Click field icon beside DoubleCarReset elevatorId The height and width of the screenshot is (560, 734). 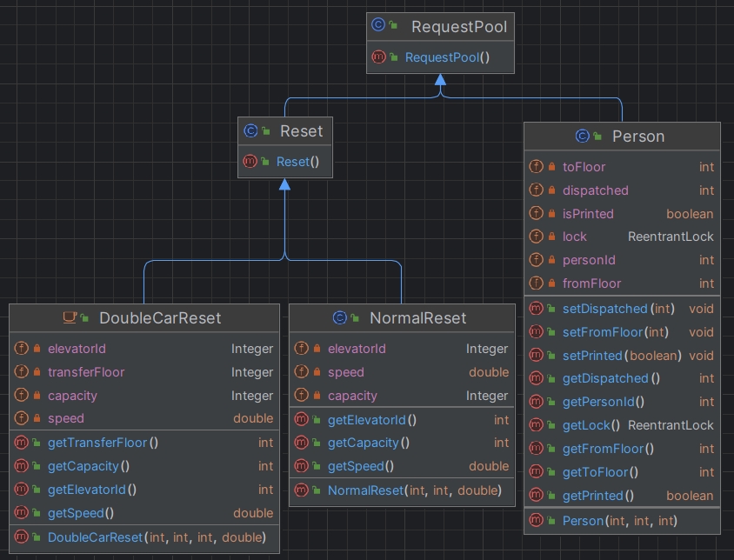21,349
